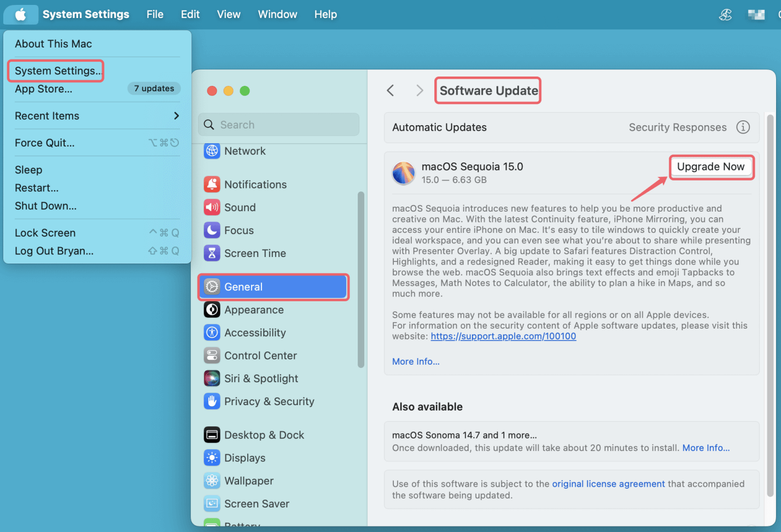The image size is (781, 532).
Task: Open the support.apple.com/100100 link
Action: click(x=503, y=336)
